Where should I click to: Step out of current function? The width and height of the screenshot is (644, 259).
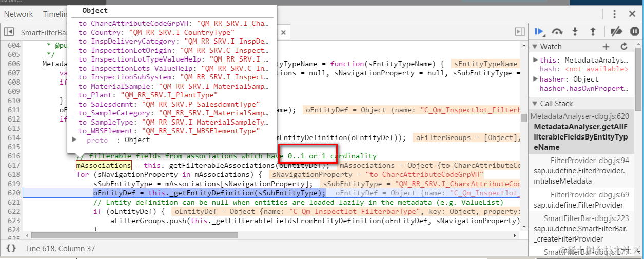pos(593,31)
